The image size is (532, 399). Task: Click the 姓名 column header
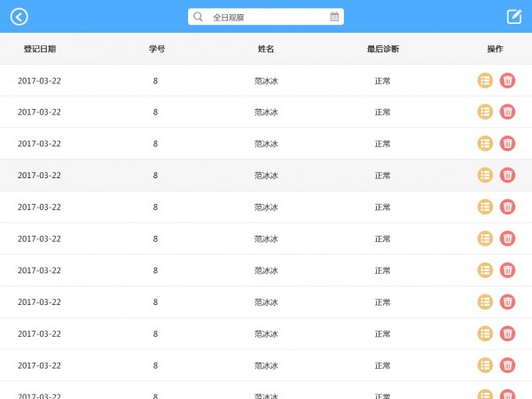(266, 49)
